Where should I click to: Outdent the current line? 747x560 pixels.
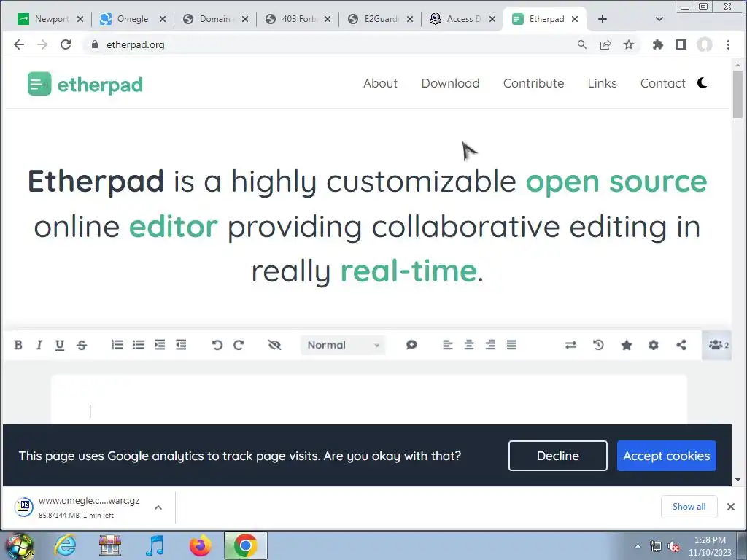pos(181,345)
